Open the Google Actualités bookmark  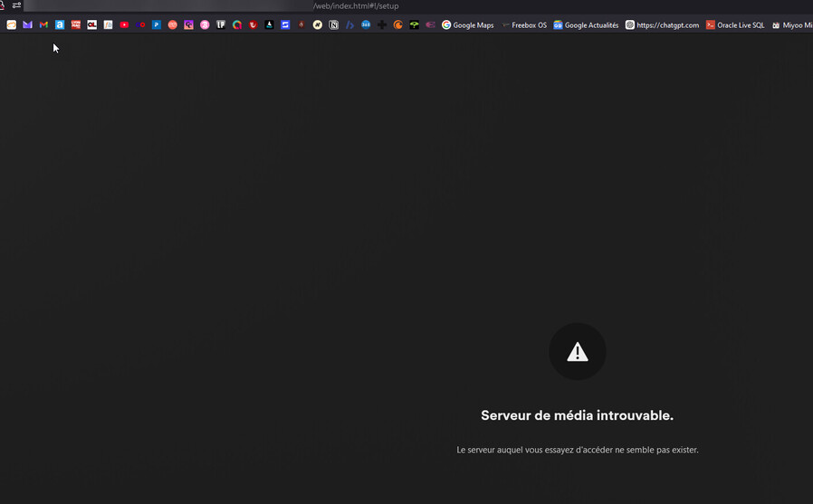586,24
